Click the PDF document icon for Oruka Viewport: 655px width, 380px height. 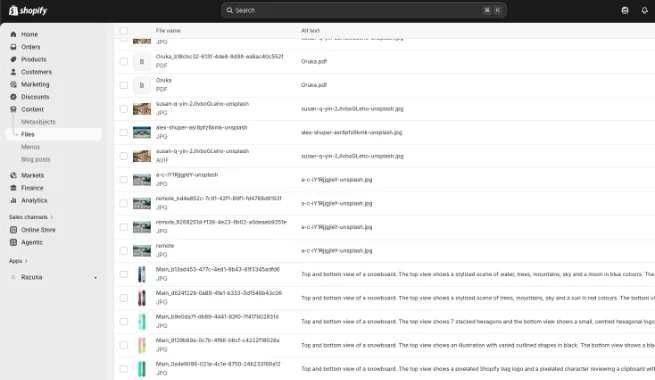pyautogui.click(x=142, y=85)
